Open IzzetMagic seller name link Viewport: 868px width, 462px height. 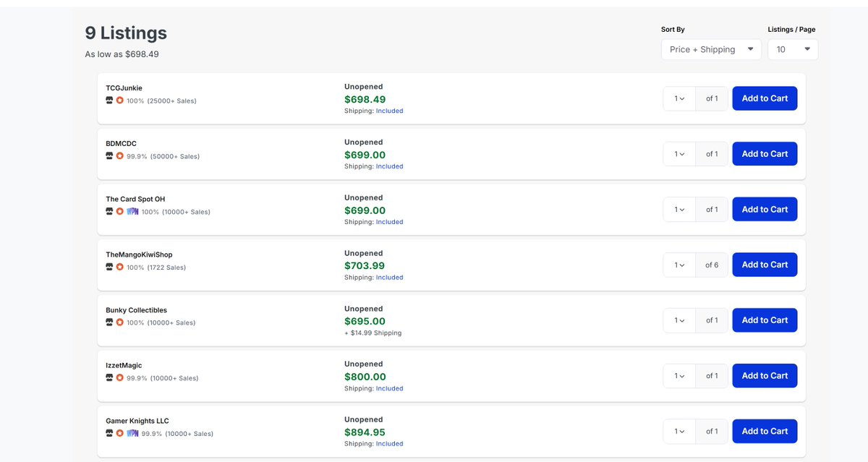[x=124, y=366]
